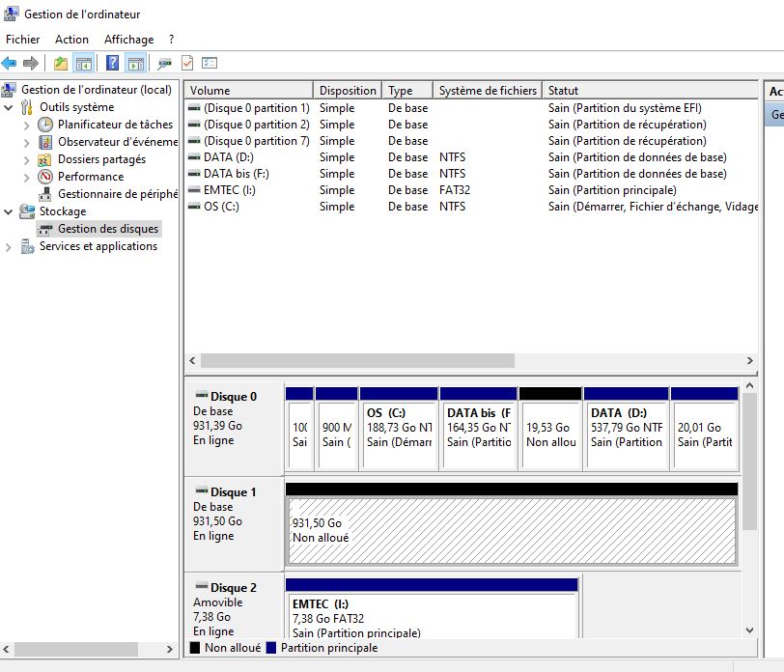
Task: Open Gestionnaire de périphériques in tree
Action: [x=118, y=194]
